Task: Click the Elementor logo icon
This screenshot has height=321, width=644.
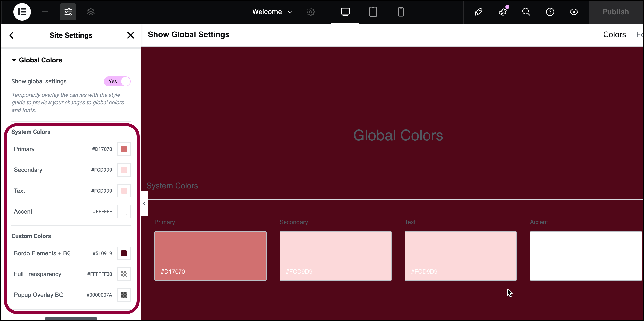Action: [22, 12]
